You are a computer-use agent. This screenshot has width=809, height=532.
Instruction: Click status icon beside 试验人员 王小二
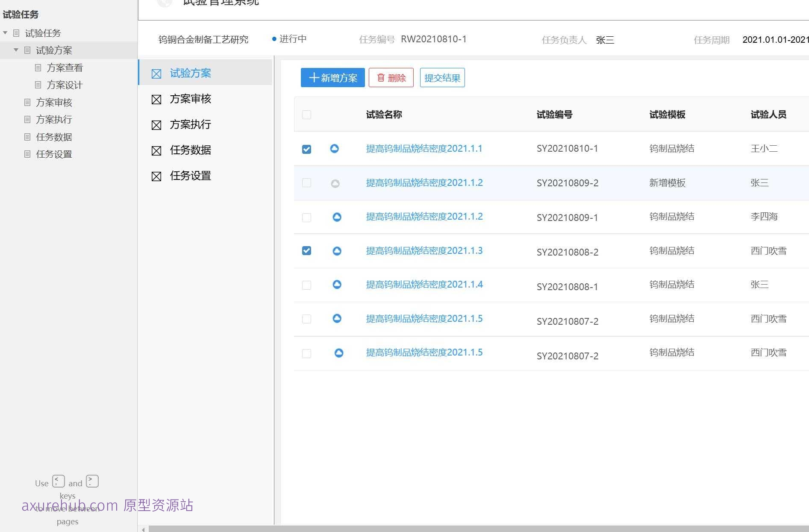coord(335,149)
